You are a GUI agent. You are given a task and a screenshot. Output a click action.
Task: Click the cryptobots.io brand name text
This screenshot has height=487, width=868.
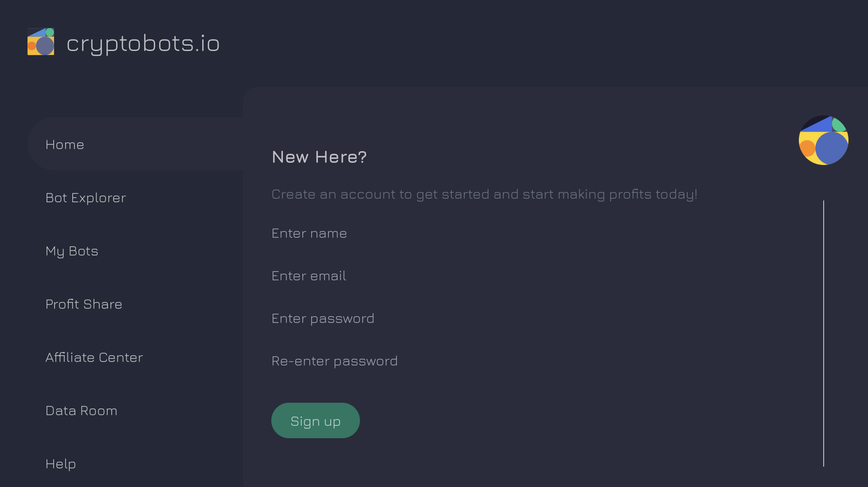click(x=143, y=43)
